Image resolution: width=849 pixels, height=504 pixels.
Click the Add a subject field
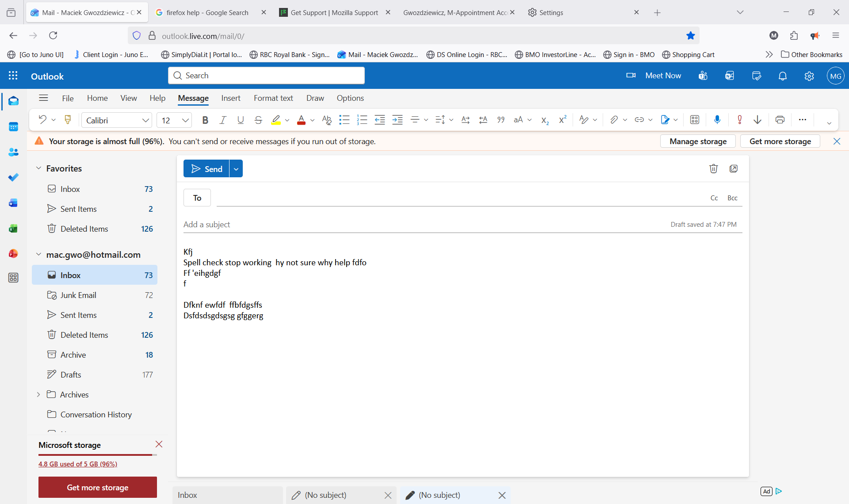tap(398, 224)
